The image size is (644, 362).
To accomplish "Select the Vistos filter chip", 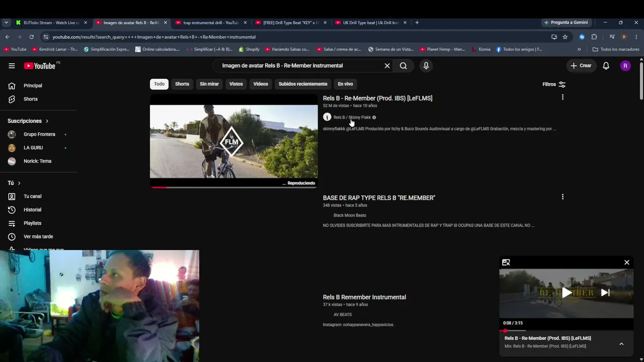I will click(x=236, y=84).
